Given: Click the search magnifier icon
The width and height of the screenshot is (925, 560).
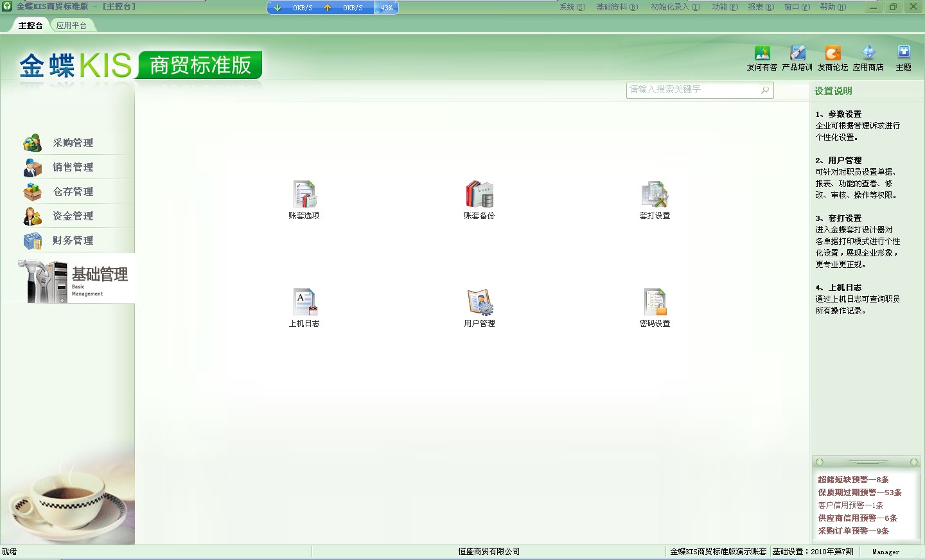Looking at the screenshot, I should pos(765,90).
